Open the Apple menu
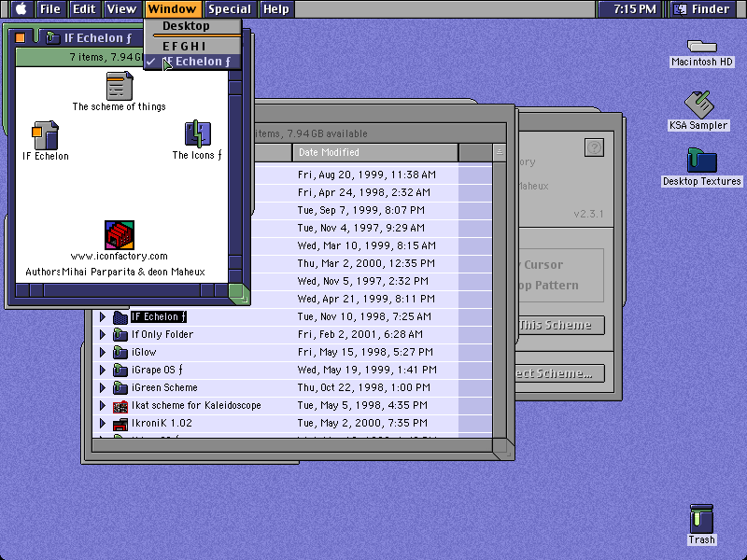Viewport: 747px width, 560px height. pos(21,8)
